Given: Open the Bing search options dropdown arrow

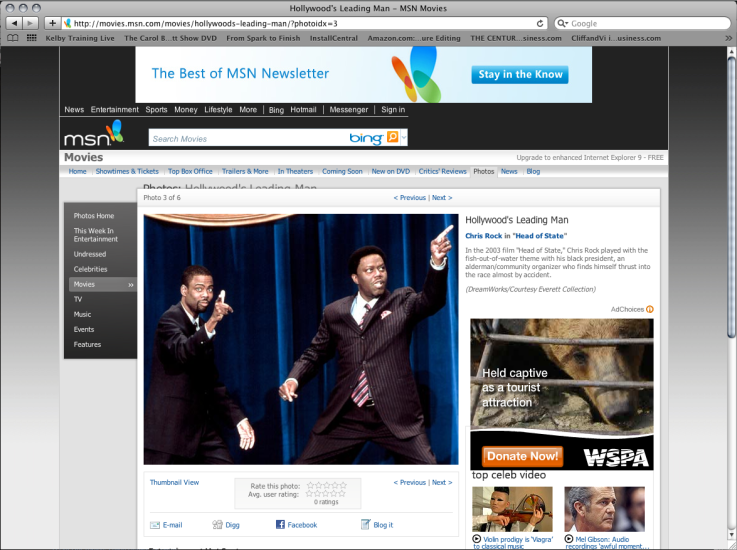Looking at the screenshot, I should (x=403, y=137).
